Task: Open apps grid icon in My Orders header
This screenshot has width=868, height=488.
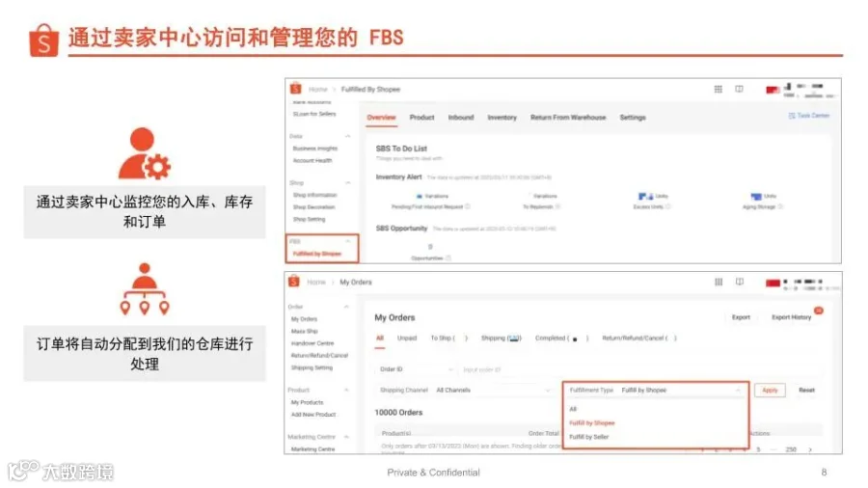Action: [719, 283]
